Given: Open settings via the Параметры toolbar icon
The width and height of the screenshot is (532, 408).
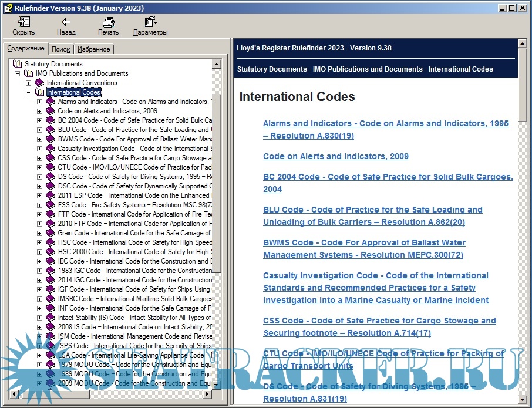Looking at the screenshot, I should 149,22.
